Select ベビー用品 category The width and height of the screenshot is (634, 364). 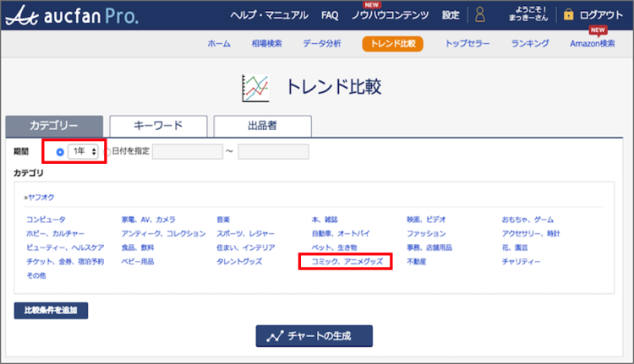pyautogui.click(x=138, y=262)
